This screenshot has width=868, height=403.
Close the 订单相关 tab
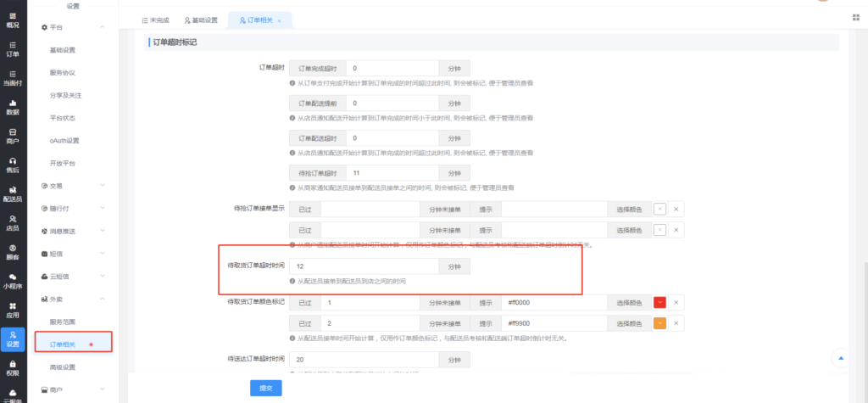(x=279, y=20)
